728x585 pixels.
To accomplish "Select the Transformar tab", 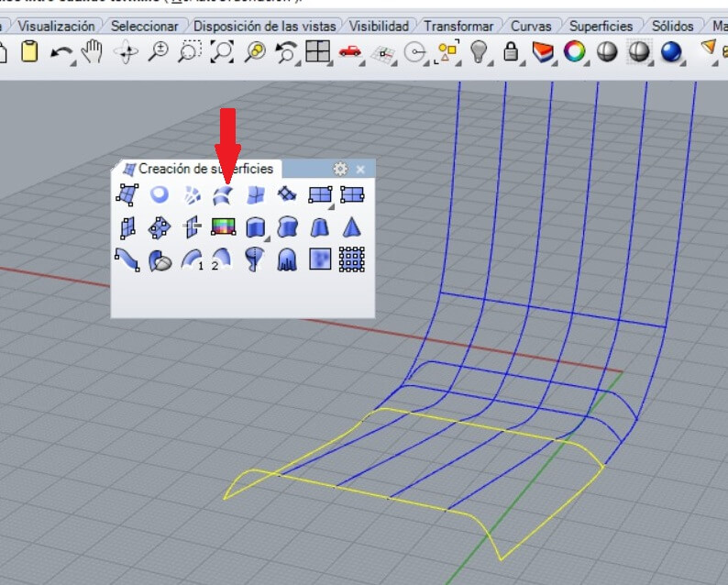I will 458,26.
